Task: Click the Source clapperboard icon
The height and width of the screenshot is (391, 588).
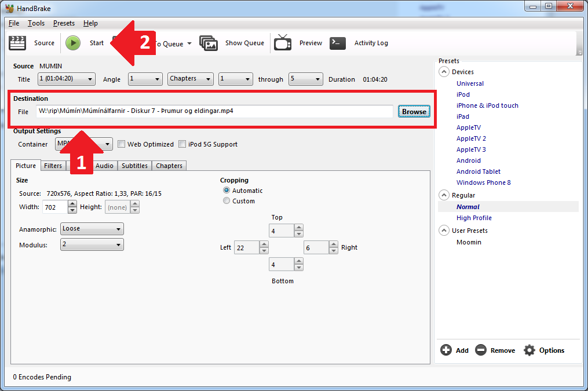Action: click(x=17, y=43)
